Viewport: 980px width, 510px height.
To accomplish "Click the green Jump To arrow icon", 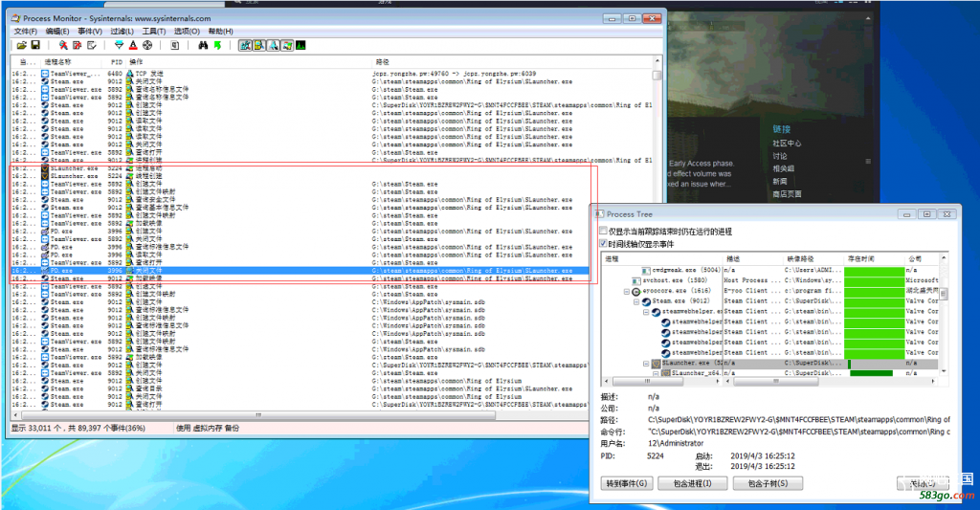I will pyautogui.click(x=217, y=46).
